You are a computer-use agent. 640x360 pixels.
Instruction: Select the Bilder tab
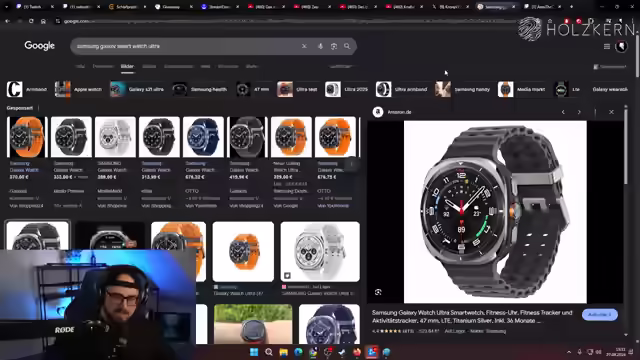(127, 66)
